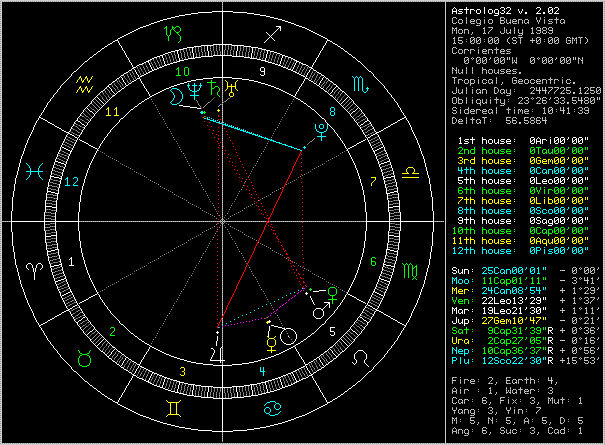Click the Pisces zodiac glyph
605x445 pixels.
34,171
